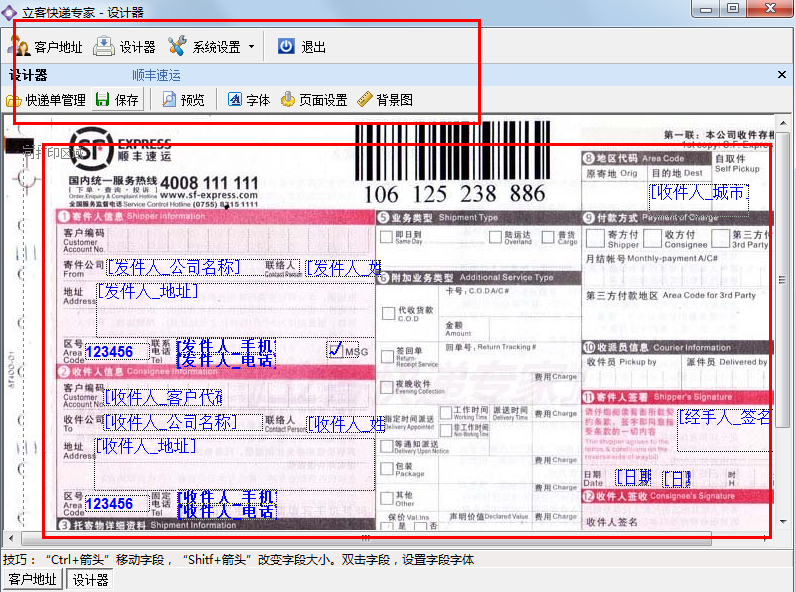Click the 预览 preview icon

[x=169, y=100]
